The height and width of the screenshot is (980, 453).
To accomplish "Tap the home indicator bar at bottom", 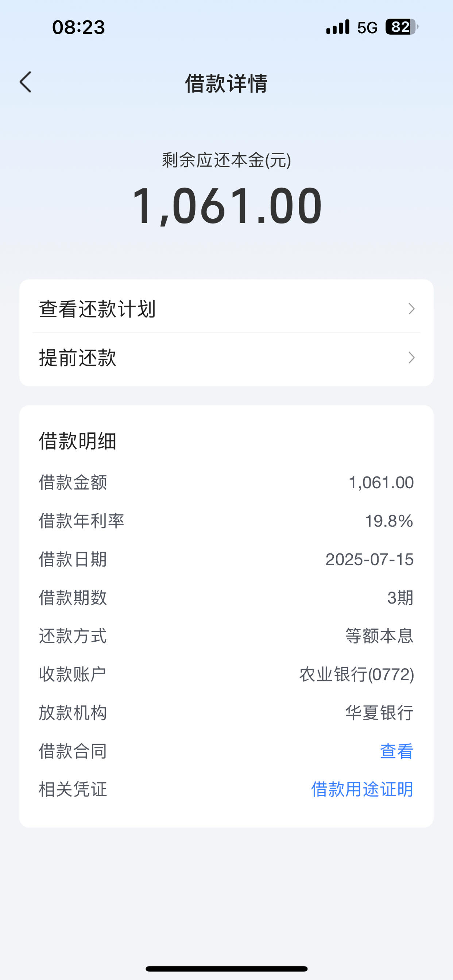I will tap(226, 969).
